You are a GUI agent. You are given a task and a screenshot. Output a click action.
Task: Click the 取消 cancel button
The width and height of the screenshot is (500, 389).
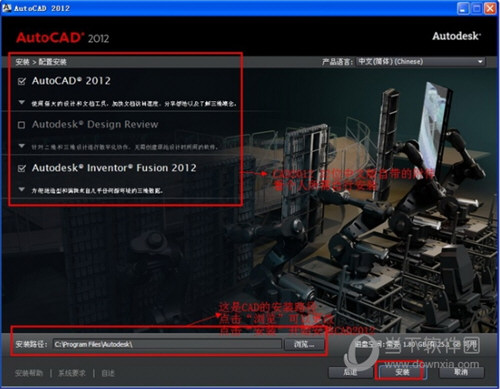(461, 372)
